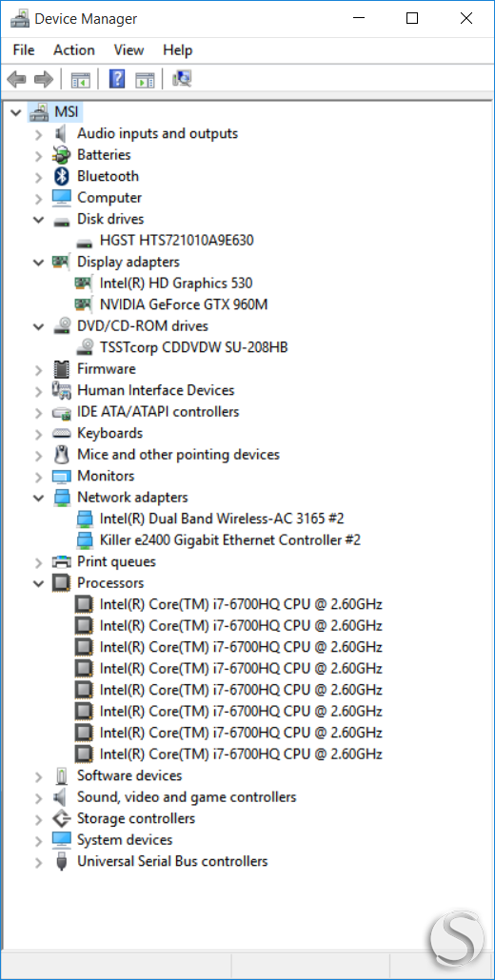Image resolution: width=495 pixels, height=980 pixels.
Task: Collapse the Processors category
Action: [x=39, y=583]
